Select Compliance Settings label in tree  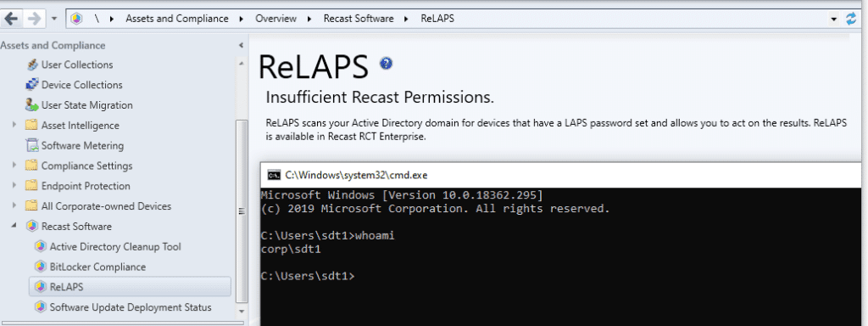(87, 166)
